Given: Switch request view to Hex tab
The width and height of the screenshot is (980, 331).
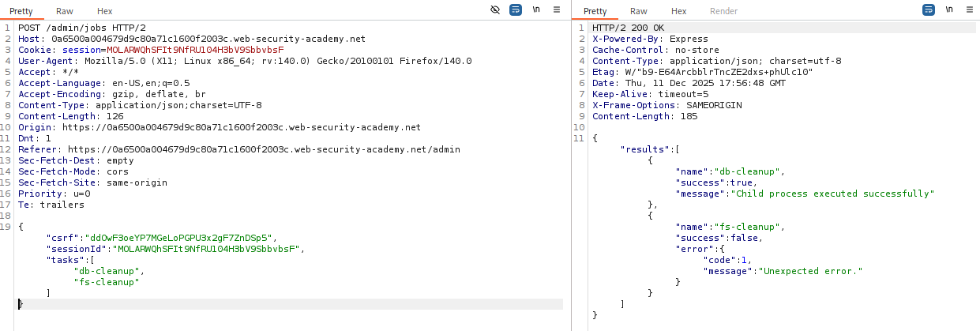Looking at the screenshot, I should pyautogui.click(x=104, y=11).
